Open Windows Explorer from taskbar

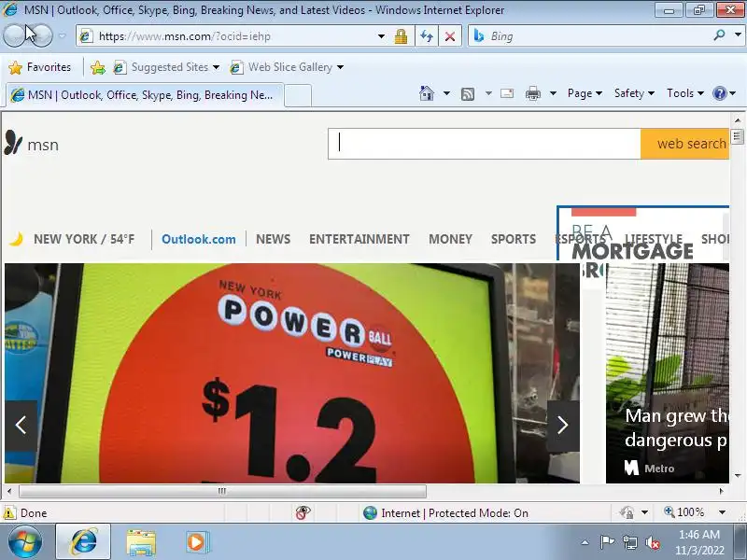click(141, 542)
